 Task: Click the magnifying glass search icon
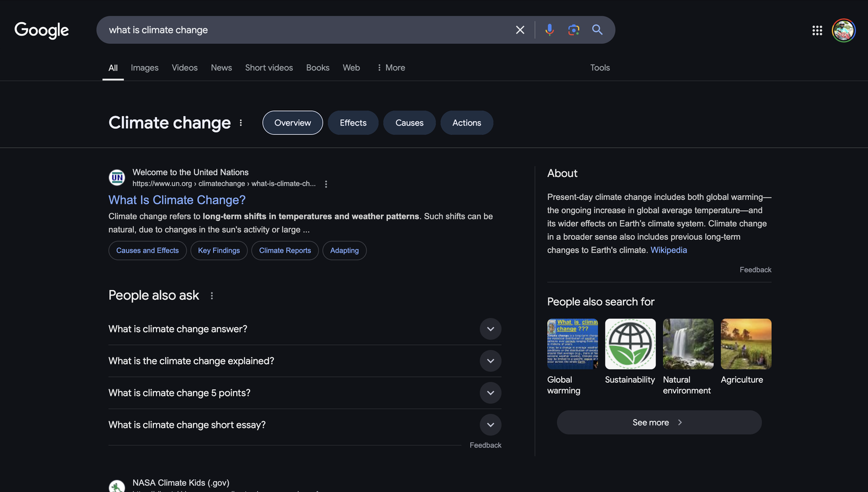click(597, 30)
